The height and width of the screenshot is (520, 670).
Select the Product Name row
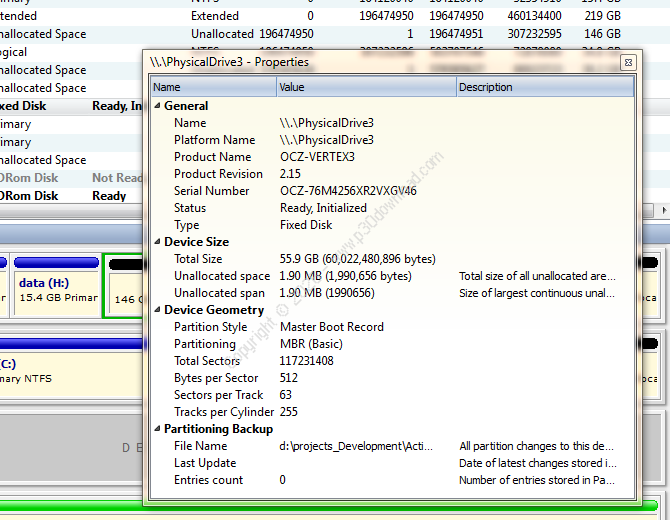click(x=212, y=157)
